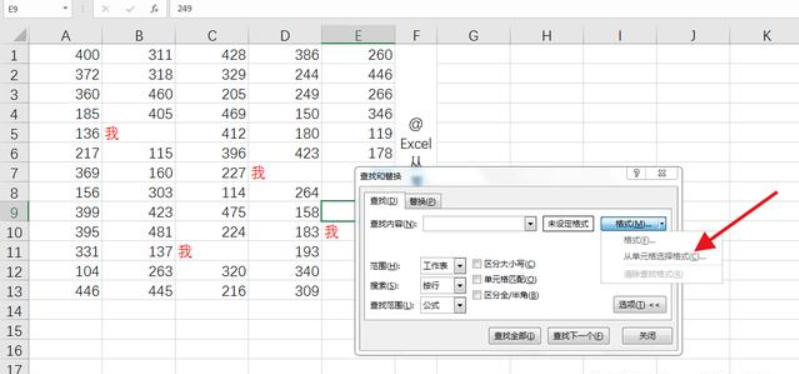Image resolution: width=799 pixels, height=374 pixels.
Task: Select column D header
Action: click(285, 35)
